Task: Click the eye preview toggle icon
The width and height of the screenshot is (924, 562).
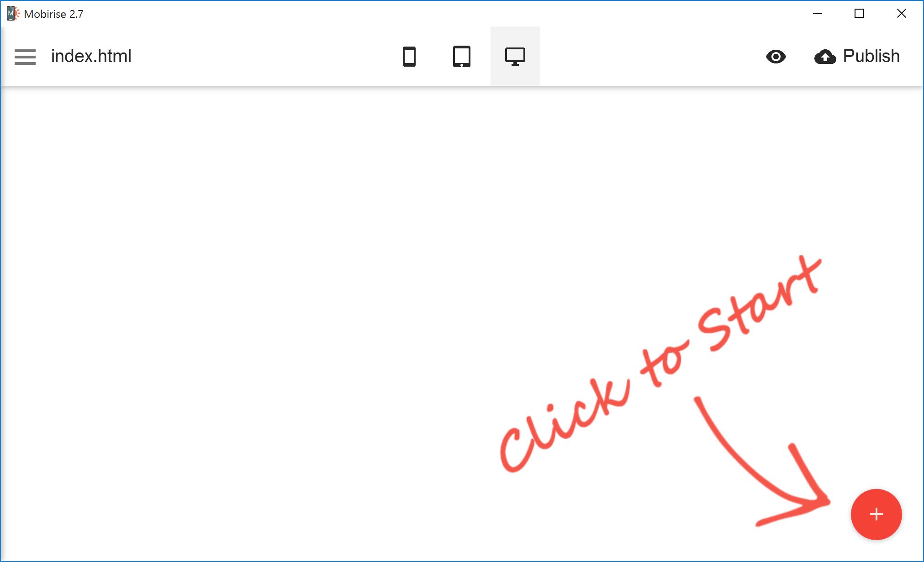Action: tap(776, 57)
